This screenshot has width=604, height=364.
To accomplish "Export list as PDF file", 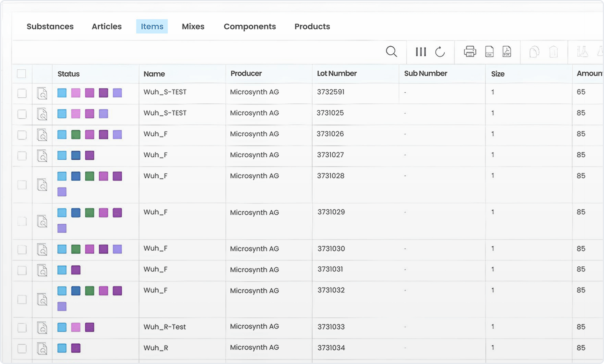I will point(507,51).
